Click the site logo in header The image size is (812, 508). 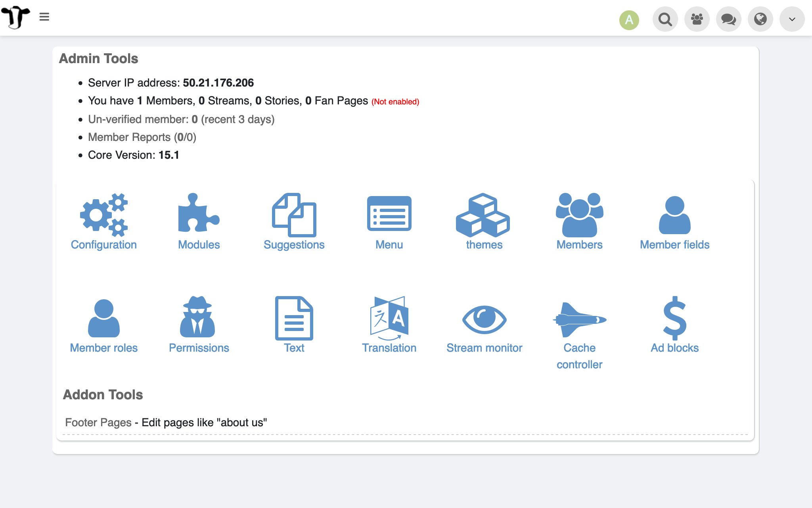tap(16, 17)
